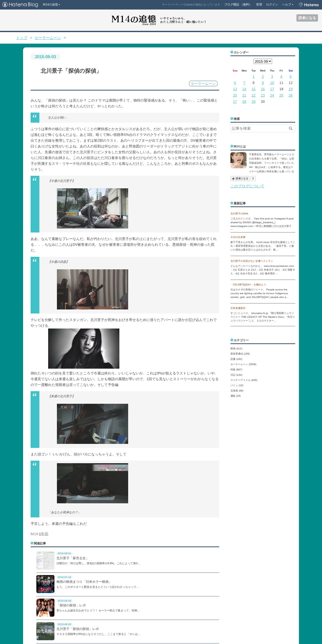
Task: Click the セーラームーン category tag
Action: click(x=203, y=84)
